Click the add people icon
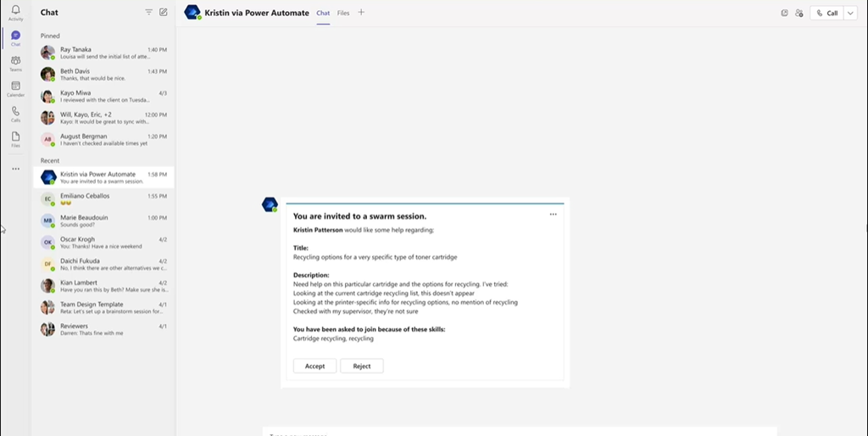The width and height of the screenshot is (868, 436). click(x=798, y=14)
